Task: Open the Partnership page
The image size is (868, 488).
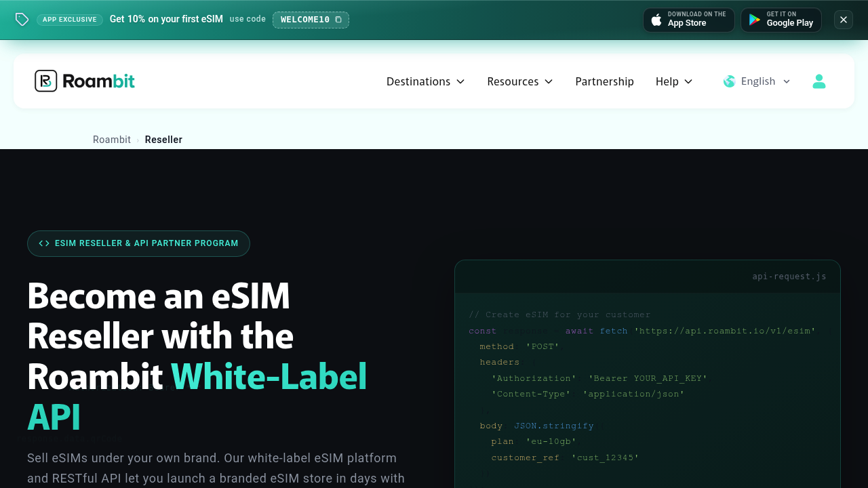Action: coord(604,81)
